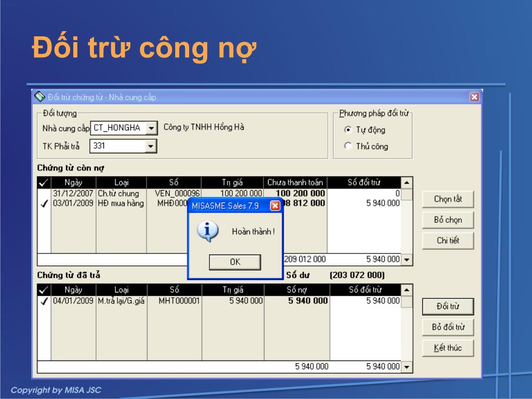532x399 pixels.
Task: Click document number MHT000001
Action: coord(179,301)
